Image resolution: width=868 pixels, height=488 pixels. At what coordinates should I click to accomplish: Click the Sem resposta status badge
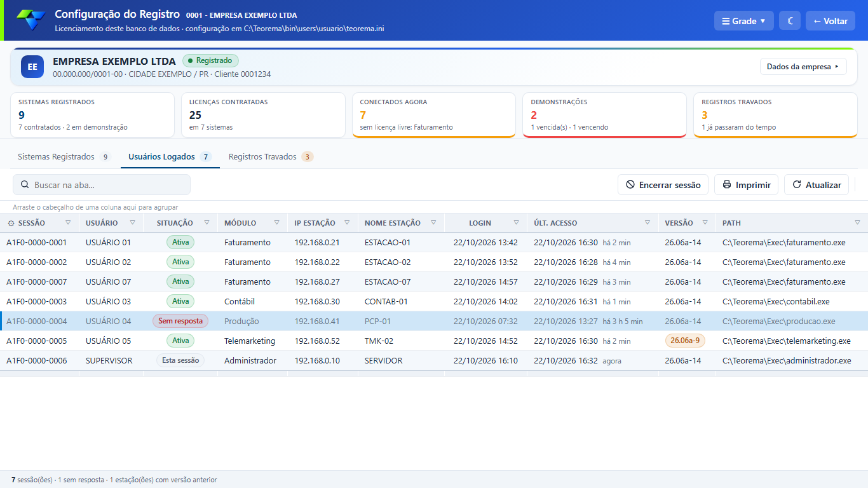click(180, 321)
